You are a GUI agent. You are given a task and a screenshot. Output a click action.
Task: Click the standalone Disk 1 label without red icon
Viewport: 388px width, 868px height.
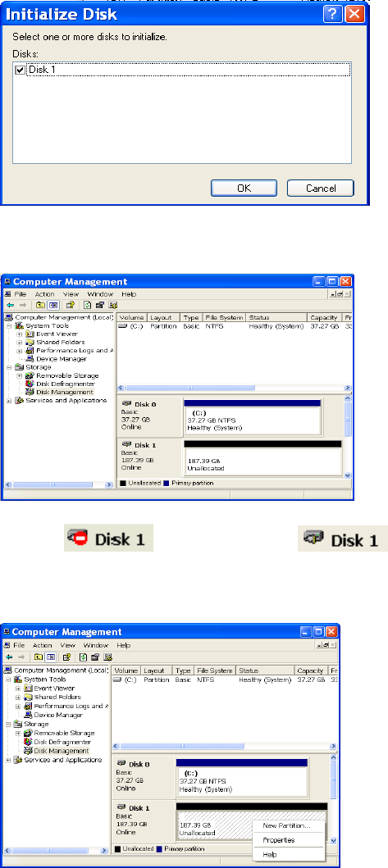pos(341,539)
